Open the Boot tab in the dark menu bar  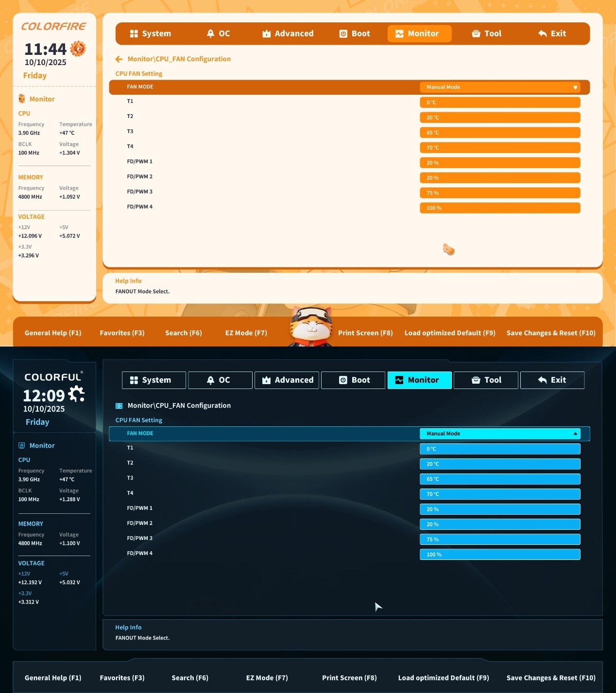(354, 380)
